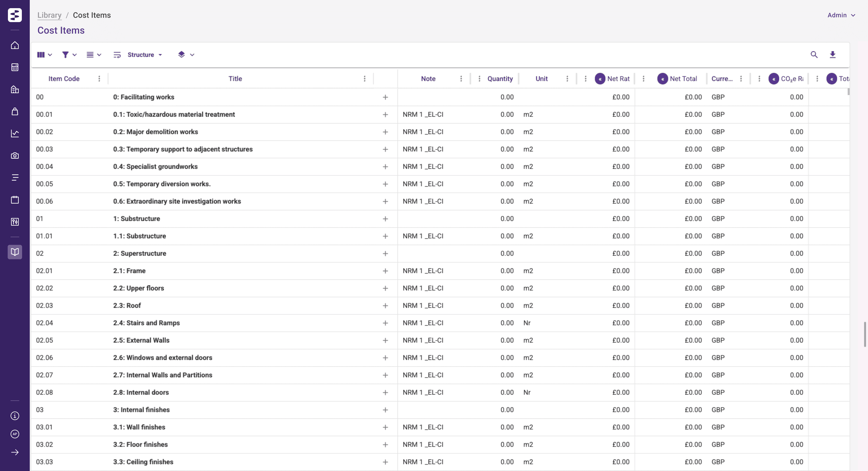The height and width of the screenshot is (471, 868).
Task: Open Item Code column options menu
Action: 99,79
